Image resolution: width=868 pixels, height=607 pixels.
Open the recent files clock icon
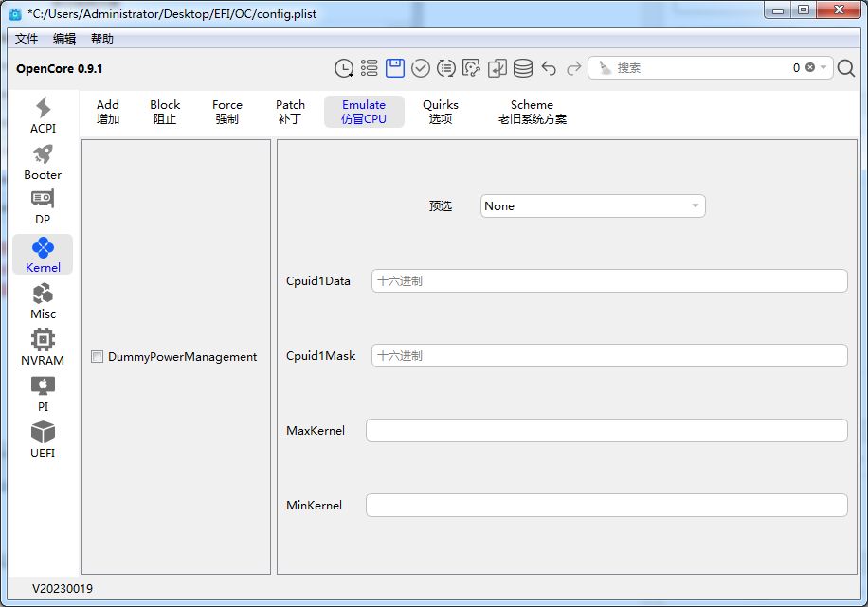(x=344, y=68)
